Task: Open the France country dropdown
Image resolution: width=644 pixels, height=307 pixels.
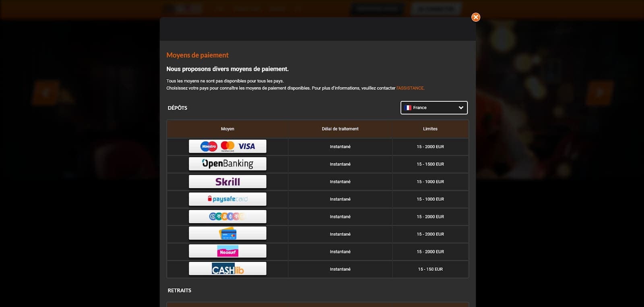Action: (x=434, y=108)
